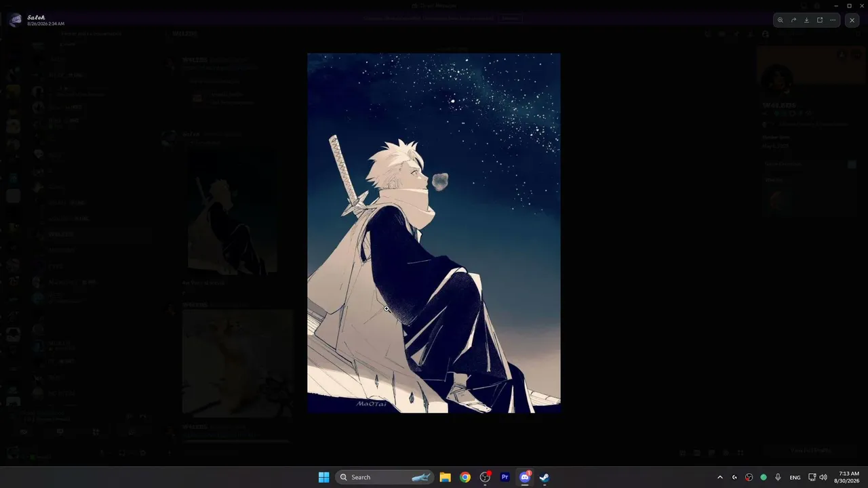
Task: Zoom into the image with the magnifier icon
Action: tap(780, 20)
